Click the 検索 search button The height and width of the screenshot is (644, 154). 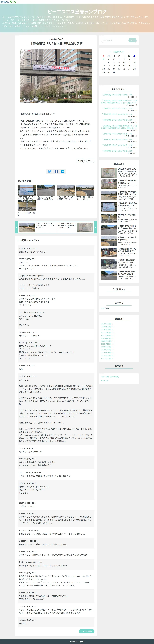click(x=133, y=40)
